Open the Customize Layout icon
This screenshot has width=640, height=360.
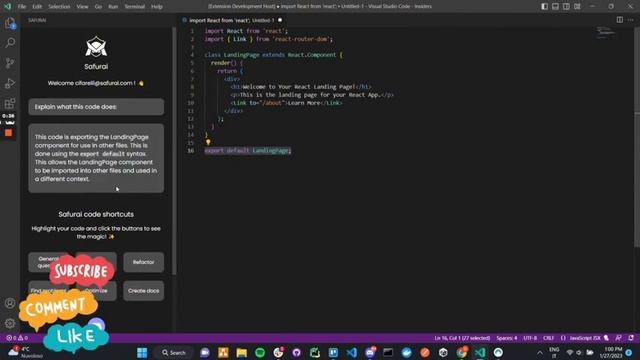click(x=577, y=6)
